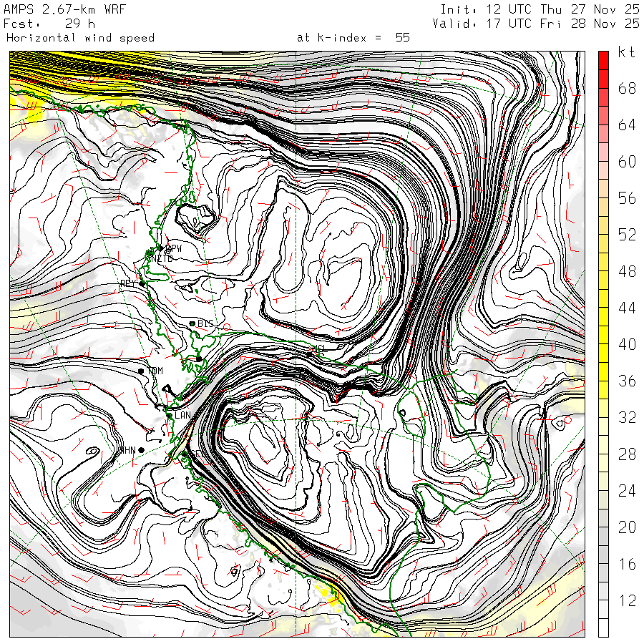644x644 pixels.
Task: Click the 'Valid: 17 UTC Fri 28 Nov 25' line
Action: 535,24
